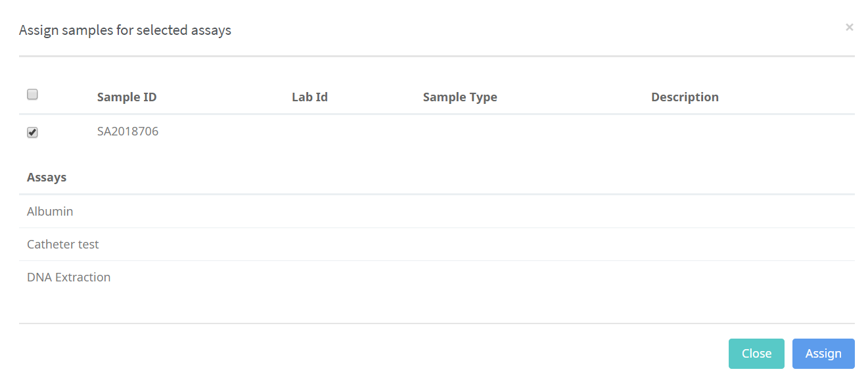Dismiss the dialog with the X icon
Viewport: 868px width, 382px height.
[849, 27]
